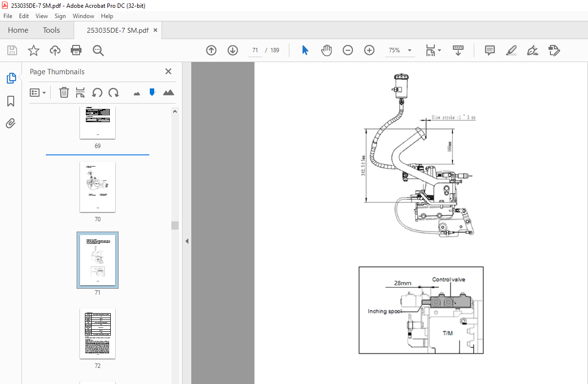588x384 pixels.
Task: Save the PDF file using the toolbar
Action: point(12,50)
